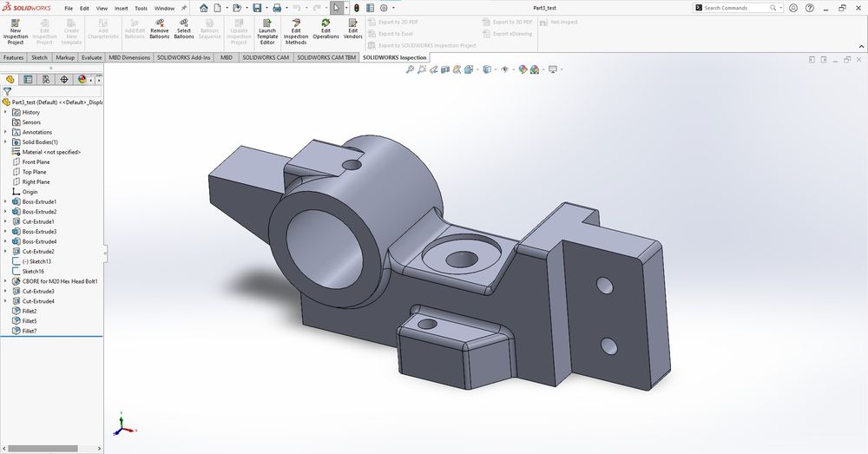Viewport: 868px width, 454px height.
Task: Open PropertyManager tab in left panel
Action: (28, 79)
